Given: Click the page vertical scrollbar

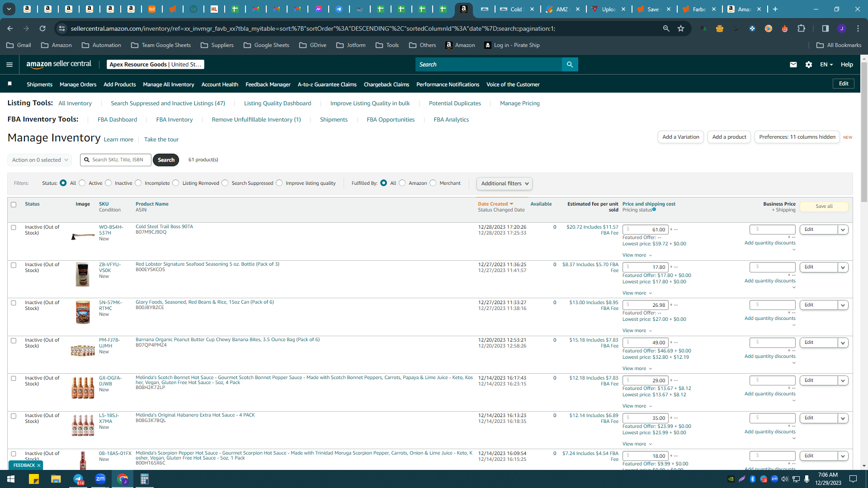Looking at the screenshot, I should click(864, 132).
